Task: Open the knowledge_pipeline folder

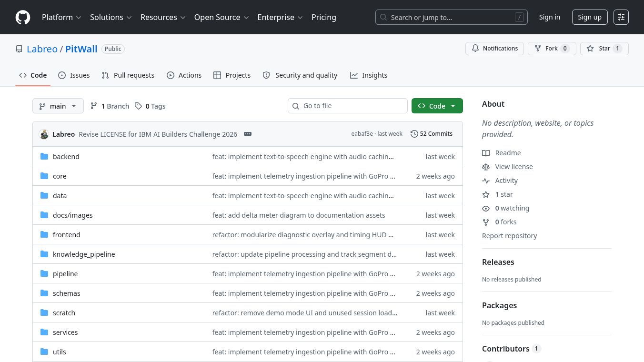Action: click(x=84, y=254)
